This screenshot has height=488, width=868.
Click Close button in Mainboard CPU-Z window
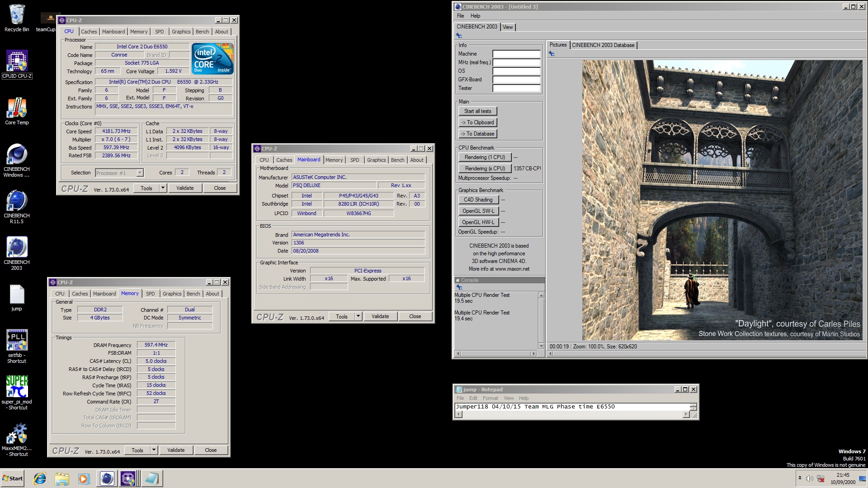coord(415,316)
